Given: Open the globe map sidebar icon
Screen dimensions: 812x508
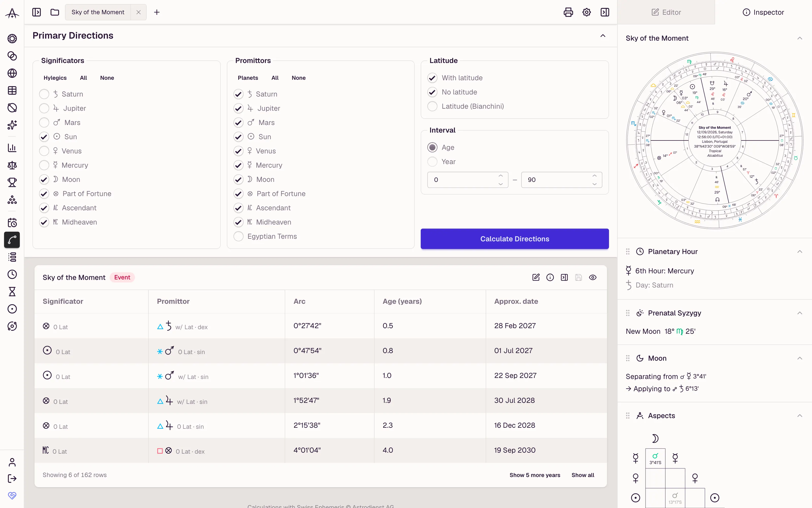Looking at the screenshot, I should point(12,73).
